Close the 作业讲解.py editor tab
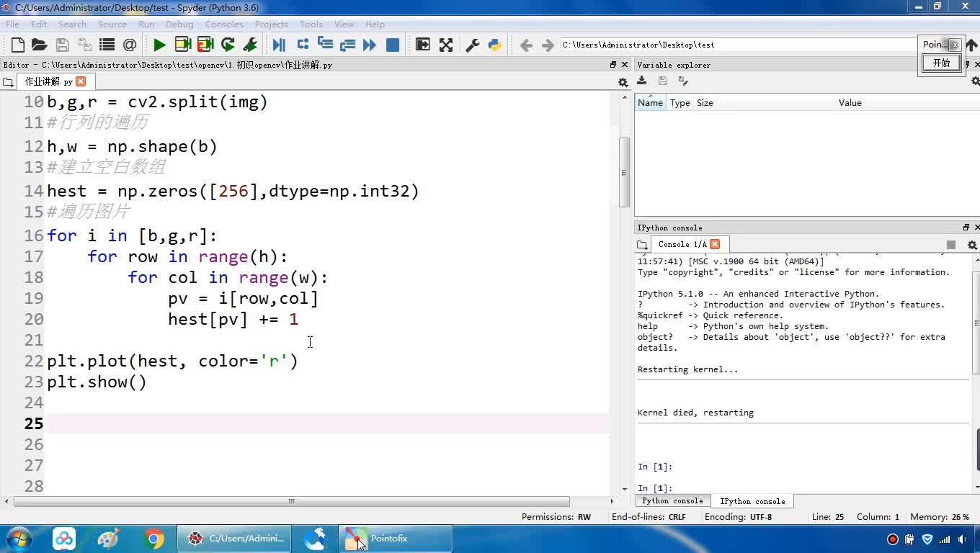The height and width of the screenshot is (553, 980). pos(81,81)
